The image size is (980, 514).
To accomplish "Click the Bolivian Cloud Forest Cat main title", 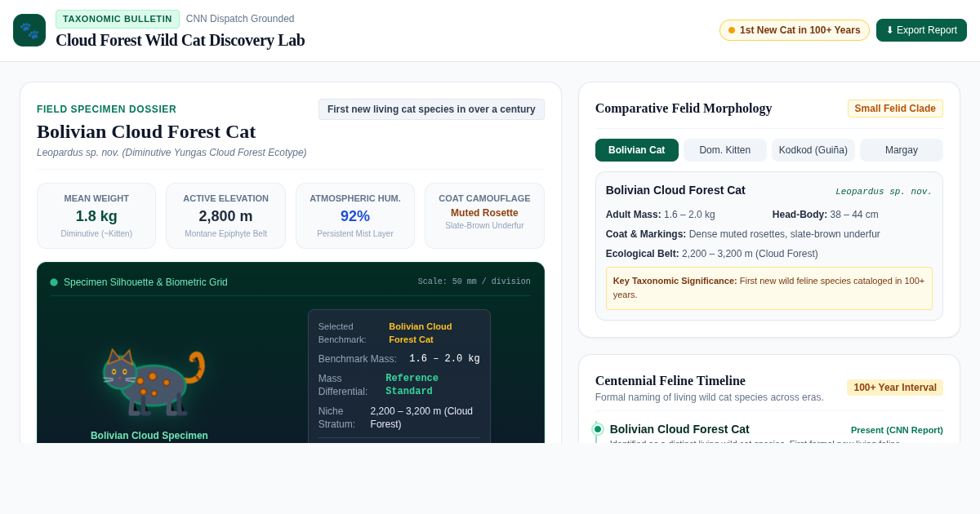I will (146, 131).
